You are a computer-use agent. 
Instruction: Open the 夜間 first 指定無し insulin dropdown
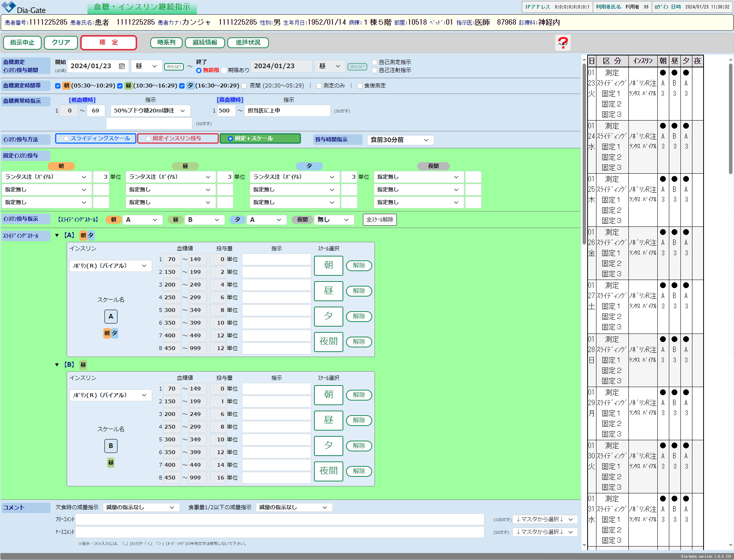click(418, 177)
